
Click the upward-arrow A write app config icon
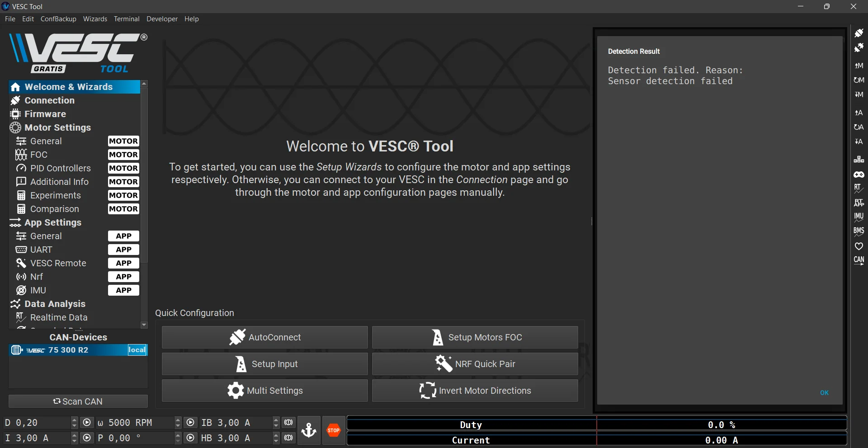[x=859, y=113]
